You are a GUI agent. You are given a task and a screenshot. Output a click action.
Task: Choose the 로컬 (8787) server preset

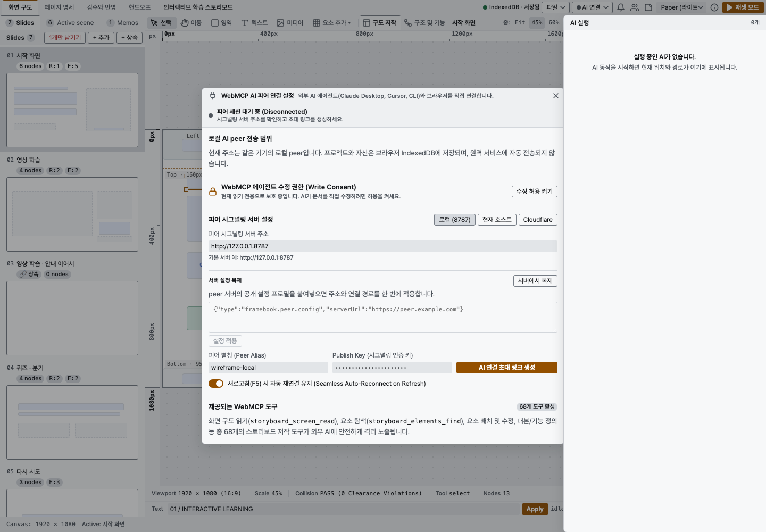pyautogui.click(x=455, y=220)
